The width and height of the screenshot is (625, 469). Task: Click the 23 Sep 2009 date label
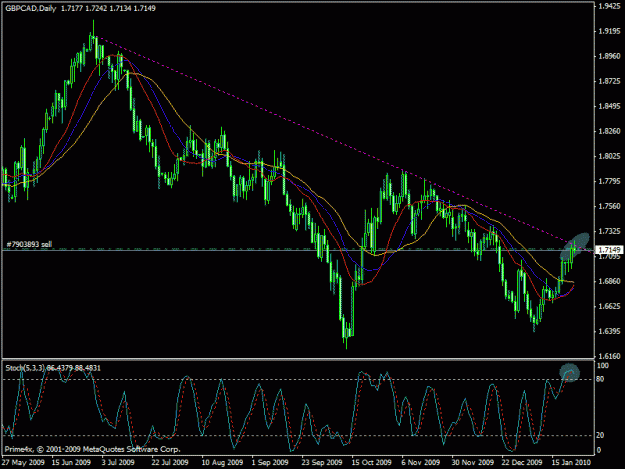(322, 463)
